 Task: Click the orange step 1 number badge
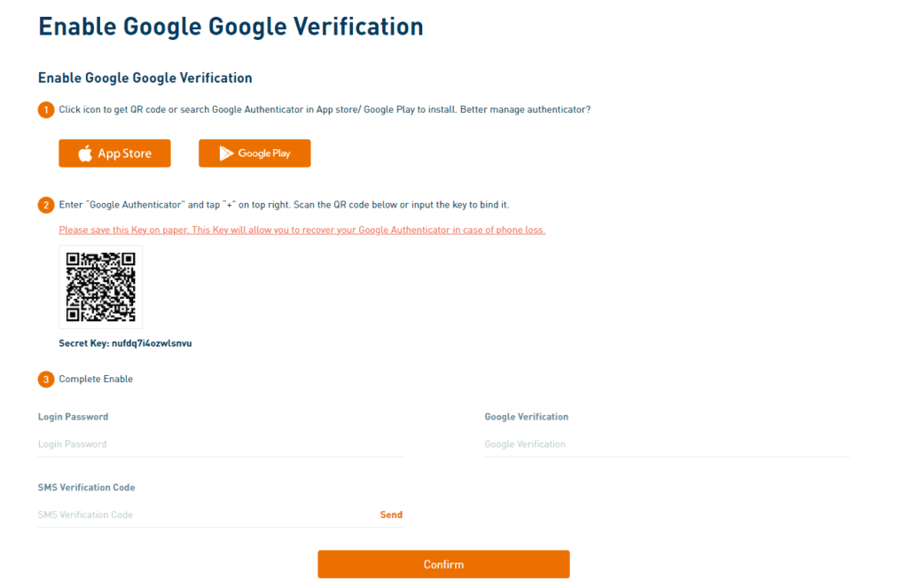coord(46,110)
